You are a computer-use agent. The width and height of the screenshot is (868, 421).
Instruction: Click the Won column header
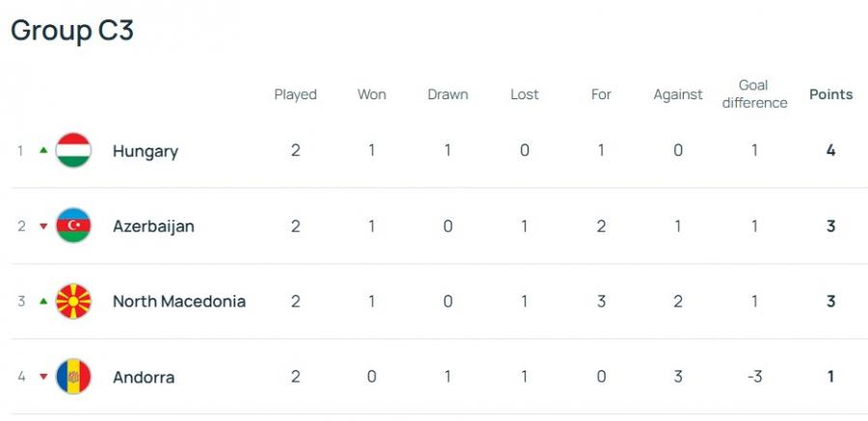point(371,94)
